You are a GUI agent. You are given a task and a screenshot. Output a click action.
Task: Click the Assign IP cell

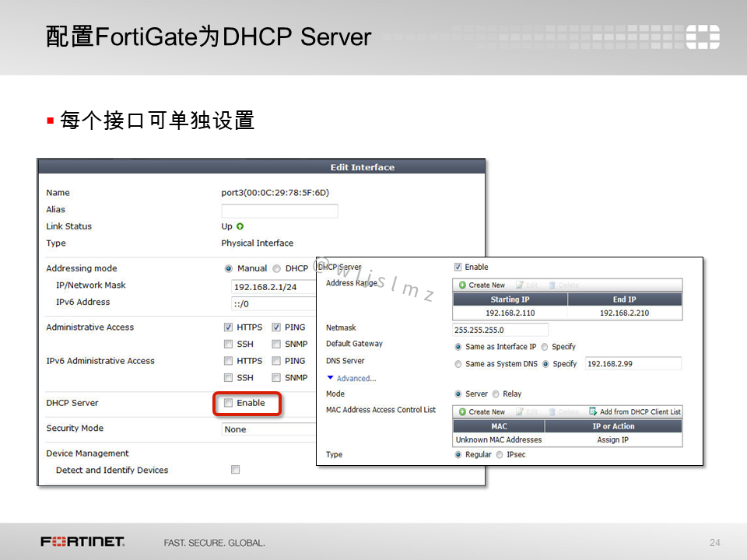[x=613, y=439]
